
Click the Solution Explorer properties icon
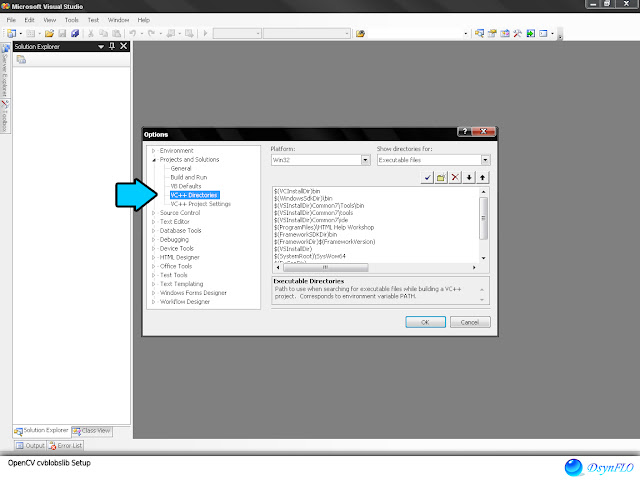(x=21, y=60)
